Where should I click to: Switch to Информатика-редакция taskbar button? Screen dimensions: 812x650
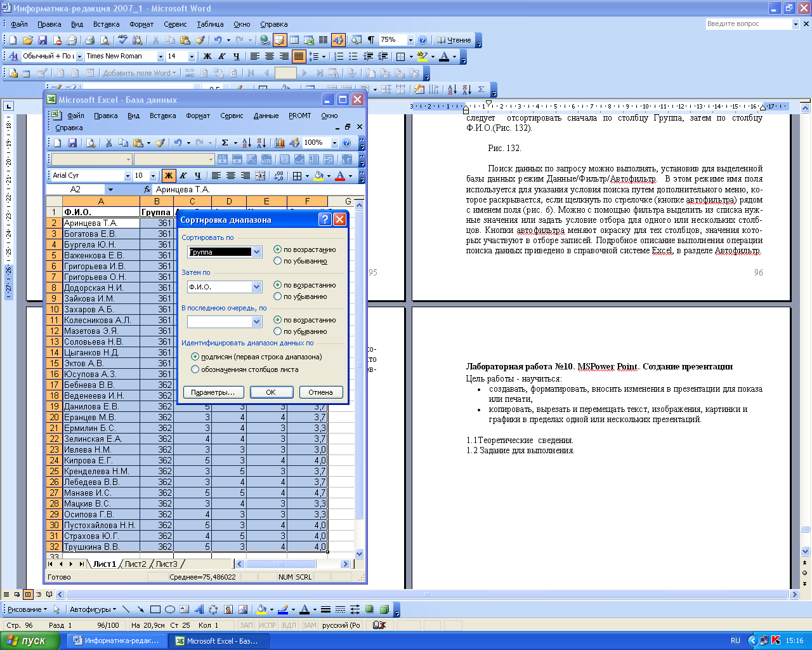tap(116, 641)
